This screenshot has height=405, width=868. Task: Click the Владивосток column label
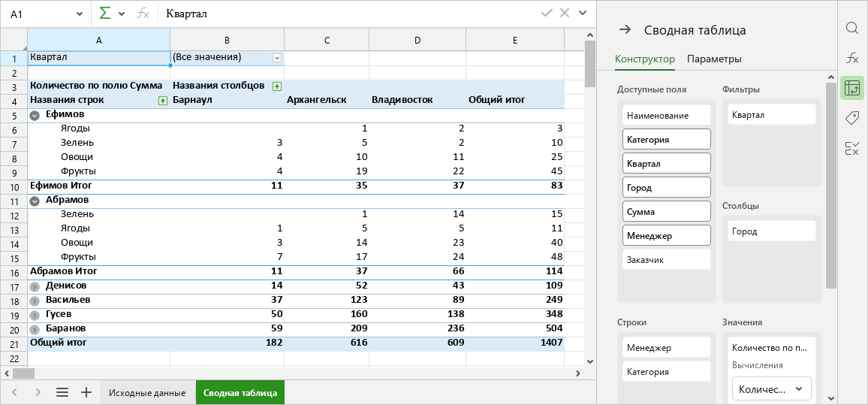pos(402,100)
